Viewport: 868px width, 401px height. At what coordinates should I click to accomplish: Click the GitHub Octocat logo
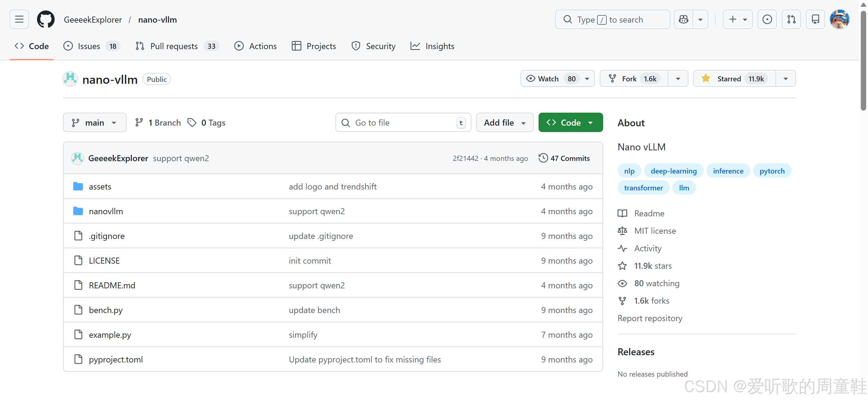(x=46, y=19)
